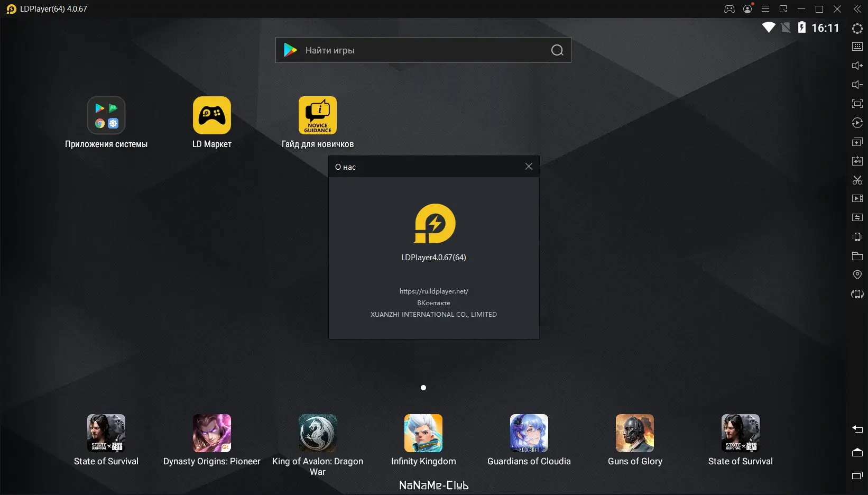Tap the Android home button
Viewport: 868px width, 495px height.
pos(857,452)
